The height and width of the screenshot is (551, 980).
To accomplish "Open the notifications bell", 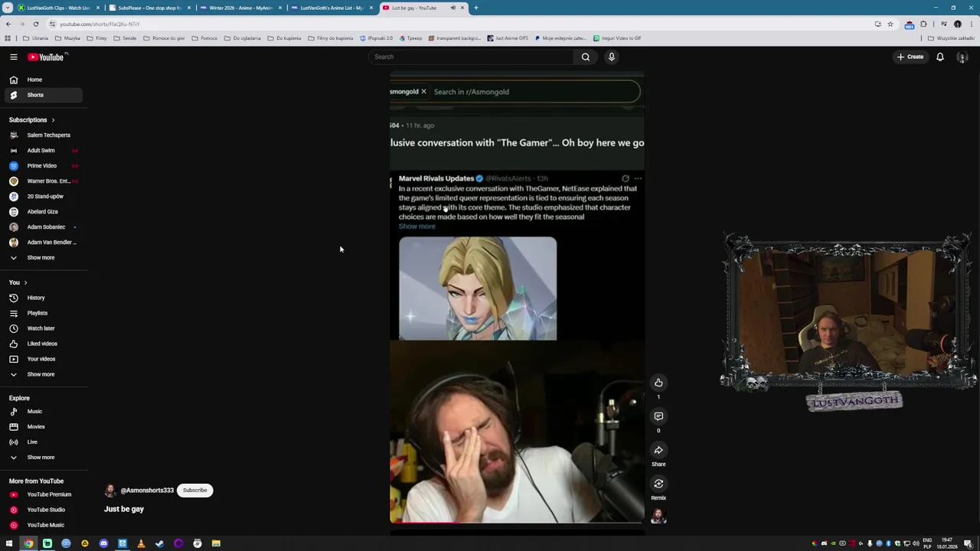I will [939, 57].
